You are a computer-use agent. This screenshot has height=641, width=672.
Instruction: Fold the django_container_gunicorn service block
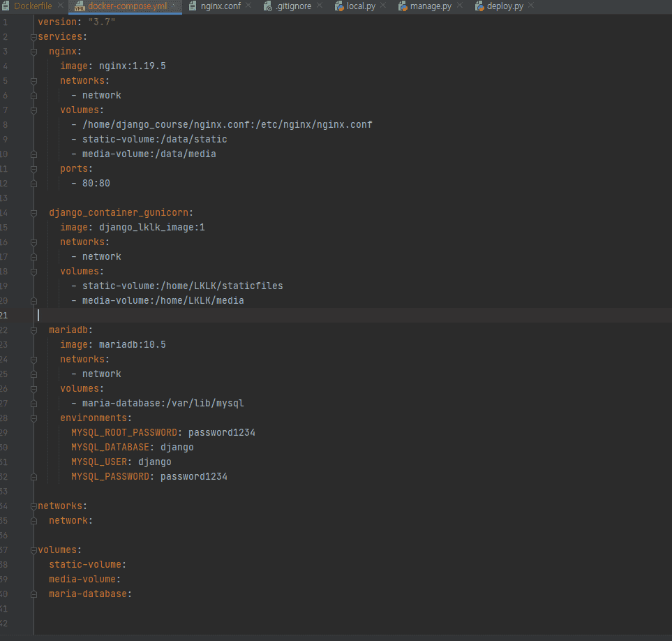(x=34, y=213)
